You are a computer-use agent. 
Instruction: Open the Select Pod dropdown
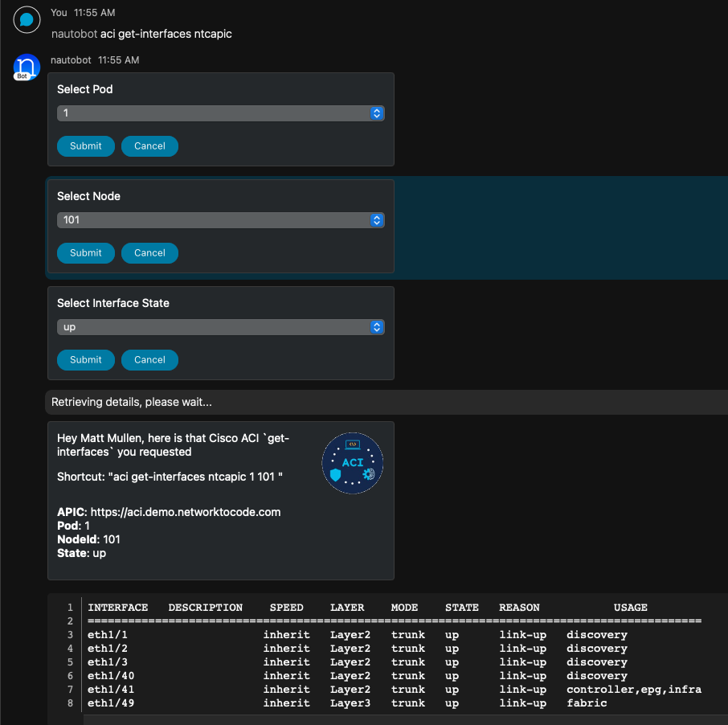click(x=220, y=113)
